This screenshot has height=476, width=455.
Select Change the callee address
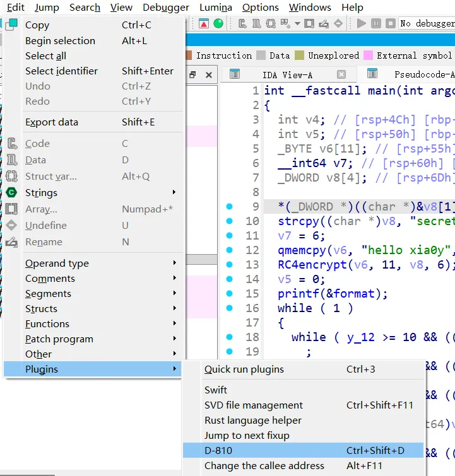(304, 466)
